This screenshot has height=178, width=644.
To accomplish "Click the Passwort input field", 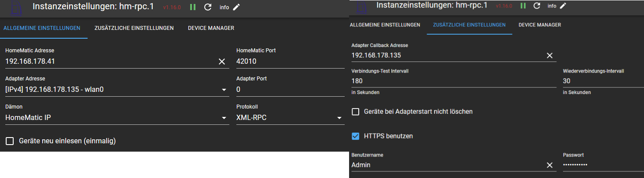I will coord(603,165).
